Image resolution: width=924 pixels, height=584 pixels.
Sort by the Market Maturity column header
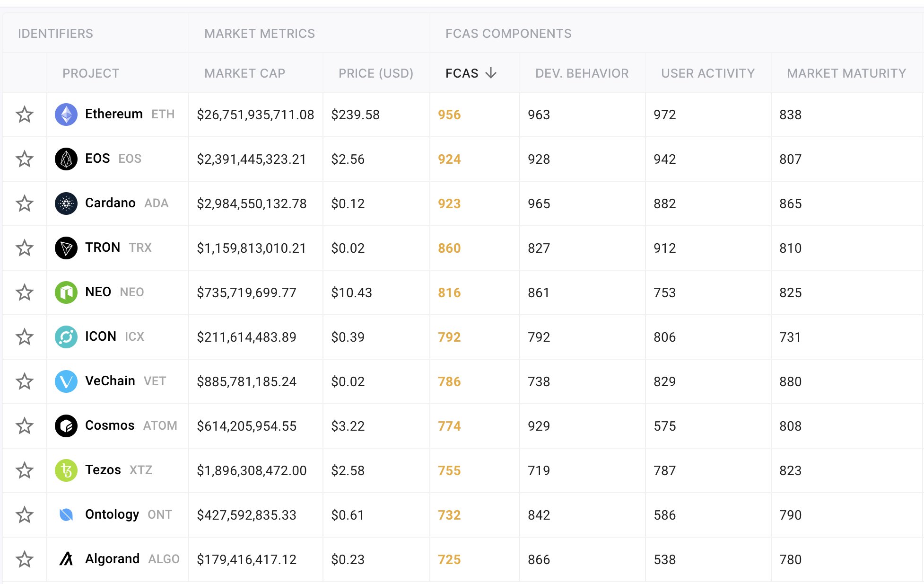(x=846, y=73)
